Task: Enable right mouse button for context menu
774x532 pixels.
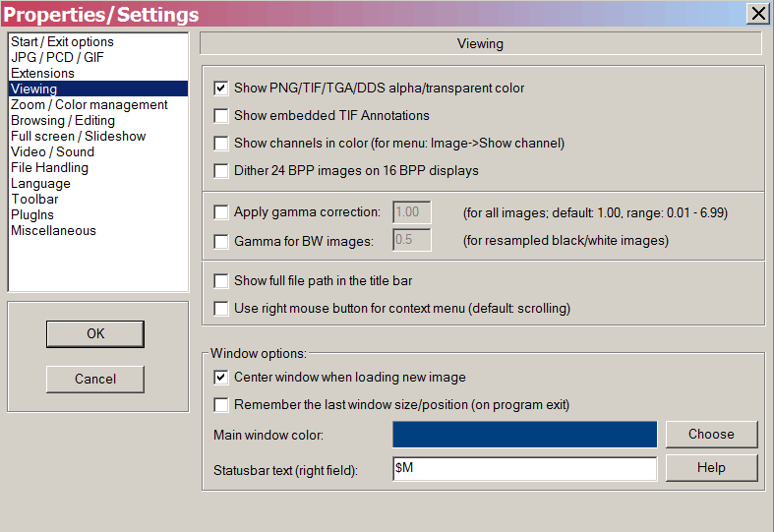Action: coord(221,309)
